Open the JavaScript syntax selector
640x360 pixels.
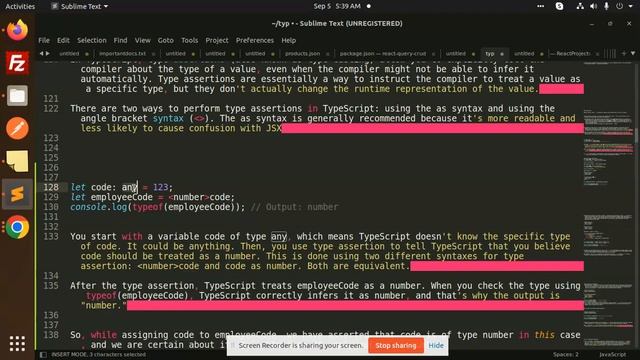pyautogui.click(x=612, y=354)
